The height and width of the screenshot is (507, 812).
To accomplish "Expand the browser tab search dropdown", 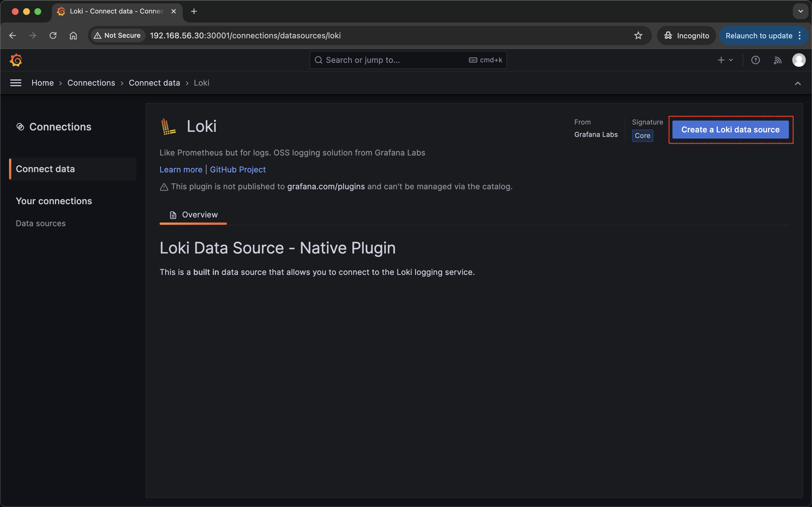I will point(801,11).
